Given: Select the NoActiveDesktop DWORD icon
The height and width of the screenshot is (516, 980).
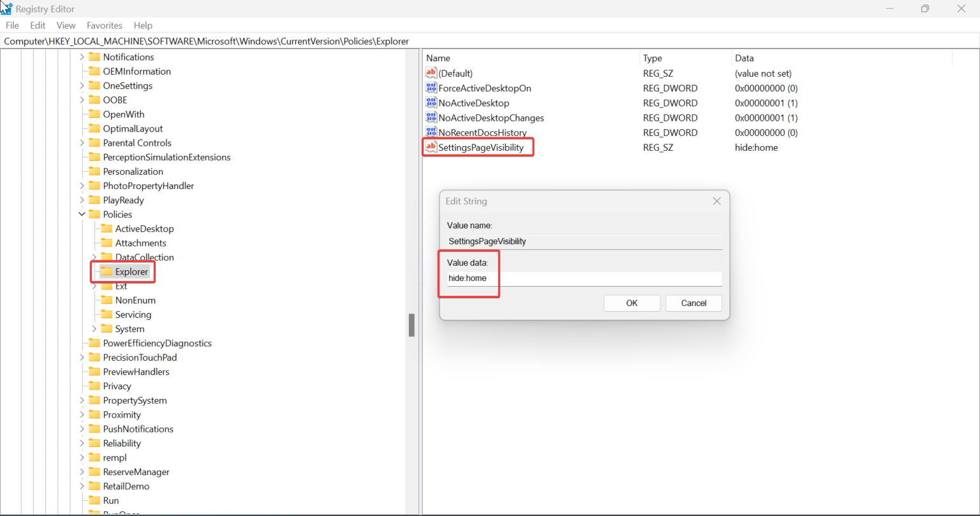Looking at the screenshot, I should coord(431,103).
